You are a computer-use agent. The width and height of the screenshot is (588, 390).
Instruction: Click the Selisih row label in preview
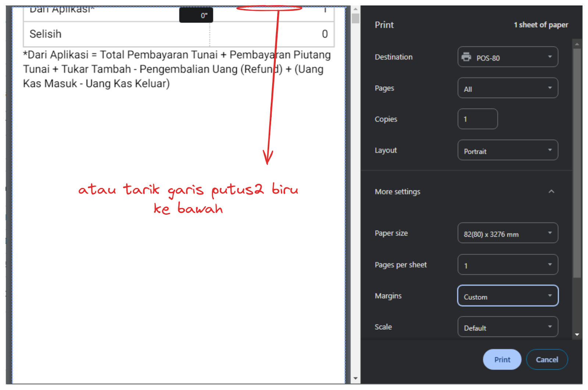(46, 34)
